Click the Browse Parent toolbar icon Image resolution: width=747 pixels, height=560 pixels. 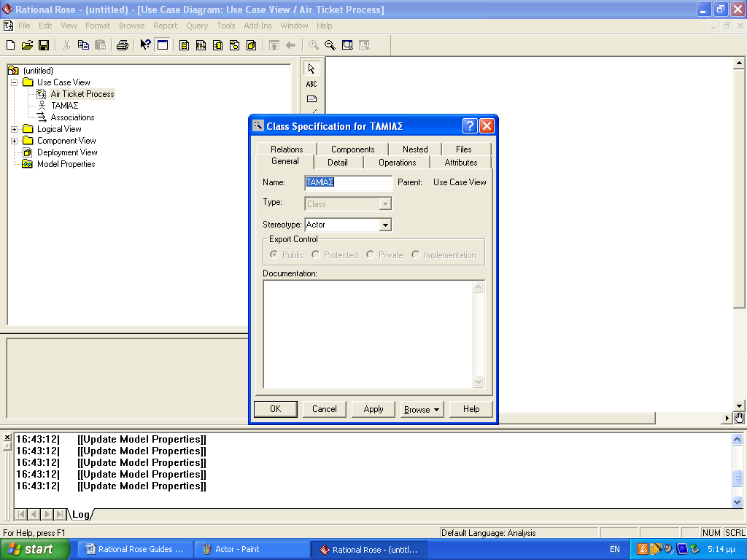tap(274, 45)
